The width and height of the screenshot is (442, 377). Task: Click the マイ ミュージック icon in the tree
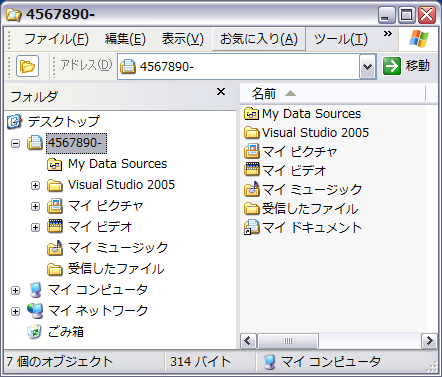(55, 248)
